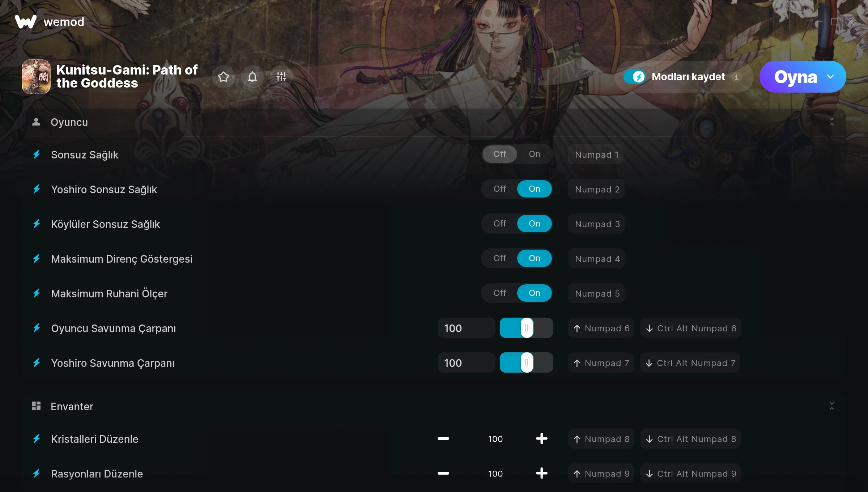Open the mod settings sliders icon
Viewport: 868px width, 492px height.
tap(281, 77)
